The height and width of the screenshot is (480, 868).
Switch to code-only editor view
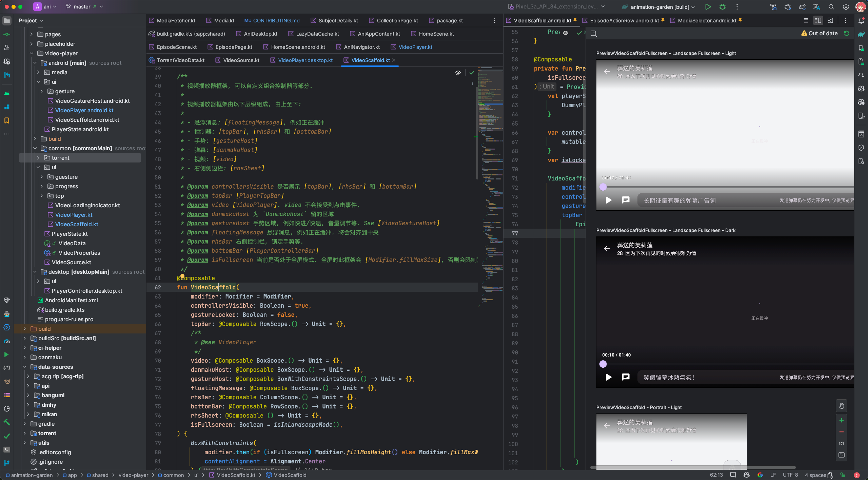tap(806, 20)
